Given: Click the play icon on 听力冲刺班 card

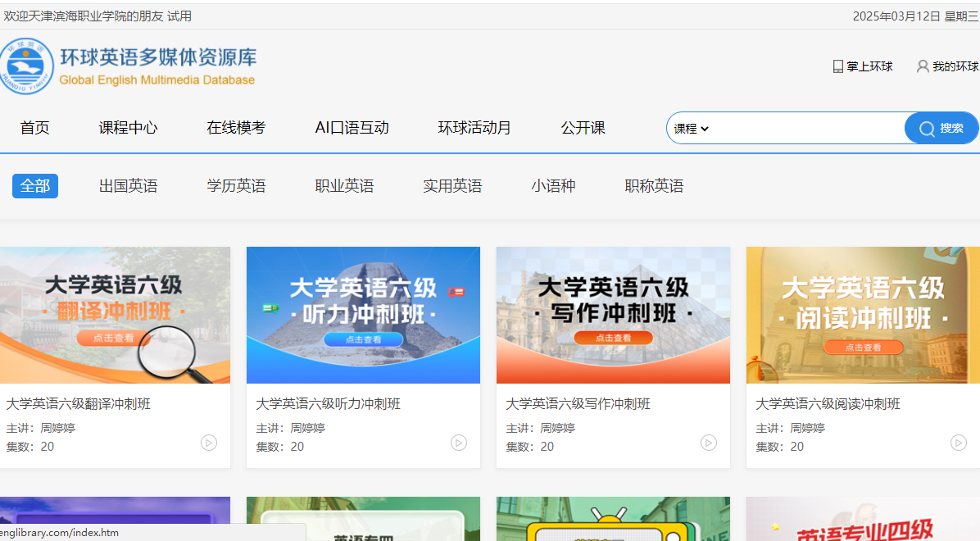Looking at the screenshot, I should click(x=459, y=443).
